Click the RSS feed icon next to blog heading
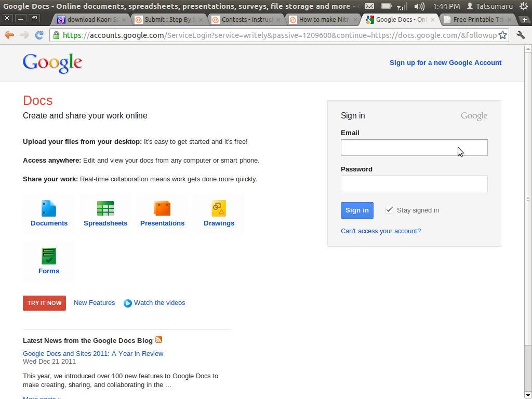 point(158,340)
